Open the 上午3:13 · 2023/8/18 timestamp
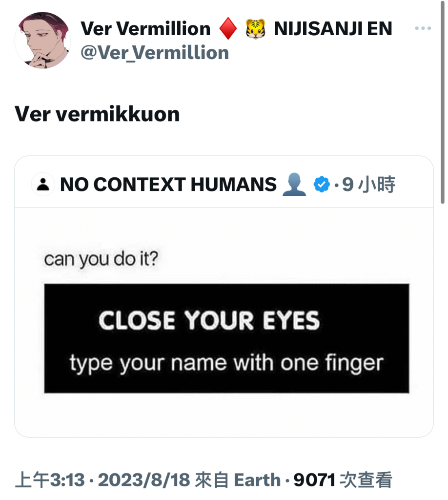 coord(102,480)
